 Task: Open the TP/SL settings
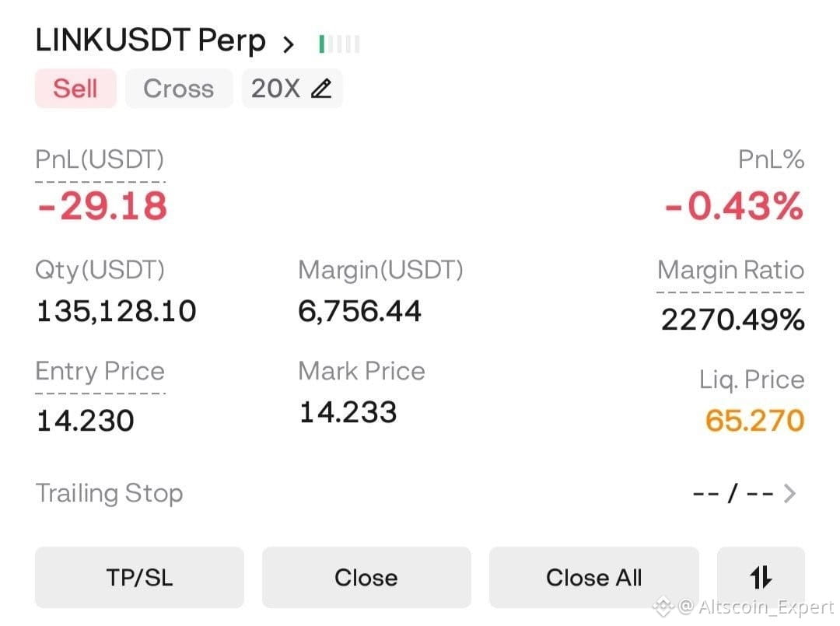click(x=139, y=577)
